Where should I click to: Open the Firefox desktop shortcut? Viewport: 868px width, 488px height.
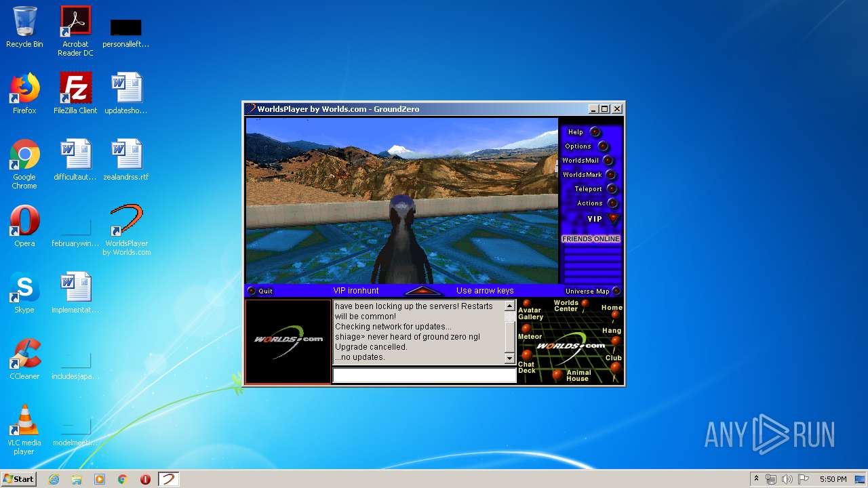tap(24, 94)
